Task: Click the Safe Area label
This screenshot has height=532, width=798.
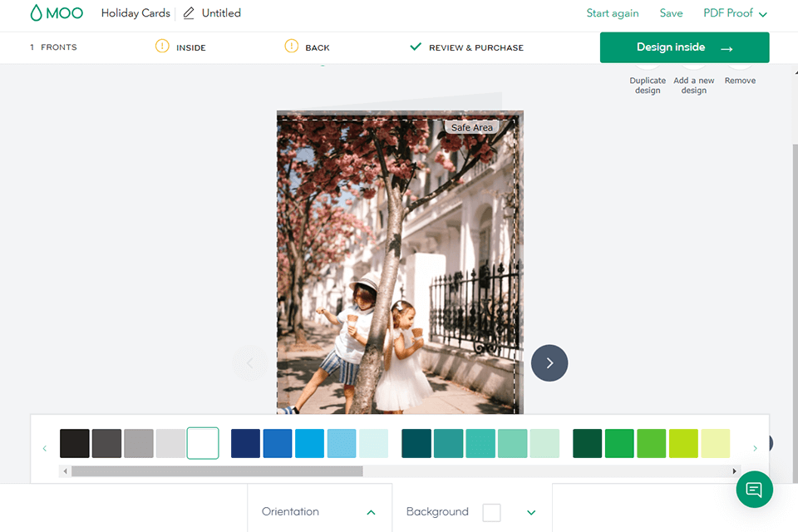Action: pos(472,127)
